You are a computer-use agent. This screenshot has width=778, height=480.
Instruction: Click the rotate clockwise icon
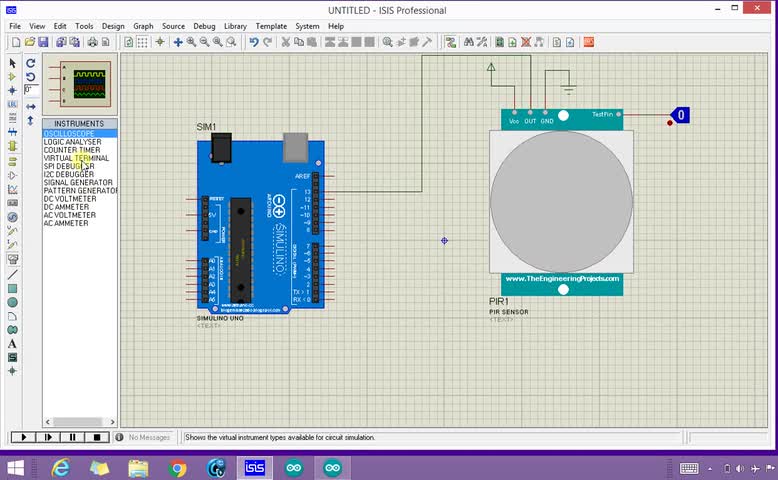point(31,63)
